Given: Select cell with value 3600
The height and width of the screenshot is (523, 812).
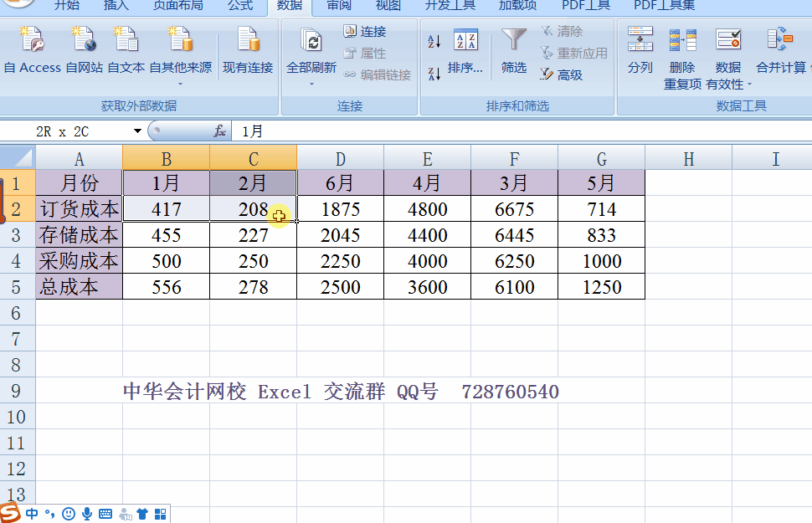Looking at the screenshot, I should coord(427,287).
